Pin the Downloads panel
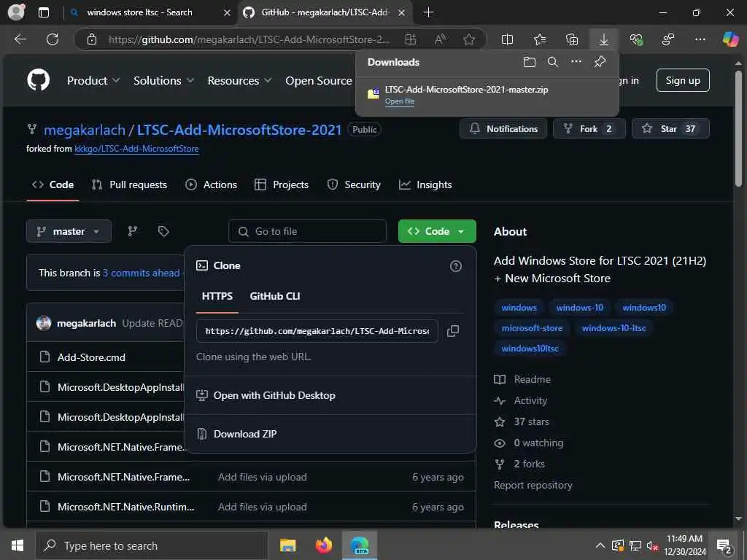Screen dimensions: 747x560 tap(600, 62)
